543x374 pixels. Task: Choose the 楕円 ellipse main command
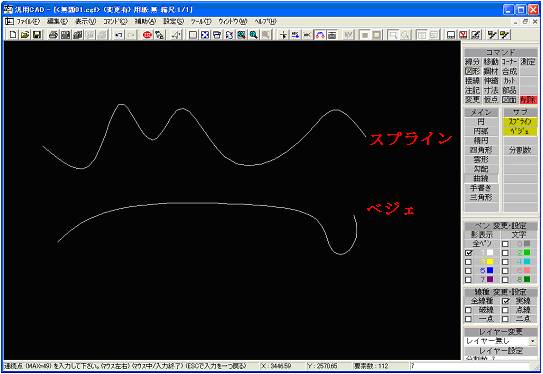click(481, 141)
